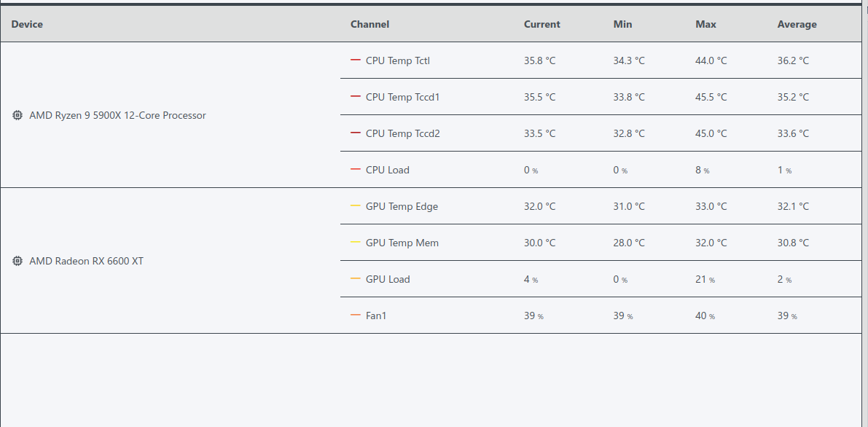868x427 pixels.
Task: Select the GPU Load channel label
Action: [388, 279]
